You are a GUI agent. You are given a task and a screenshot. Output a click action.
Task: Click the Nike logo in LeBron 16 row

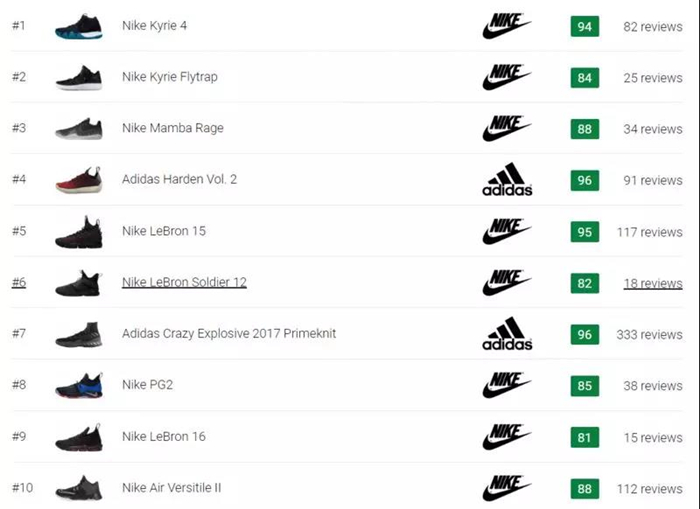506,437
